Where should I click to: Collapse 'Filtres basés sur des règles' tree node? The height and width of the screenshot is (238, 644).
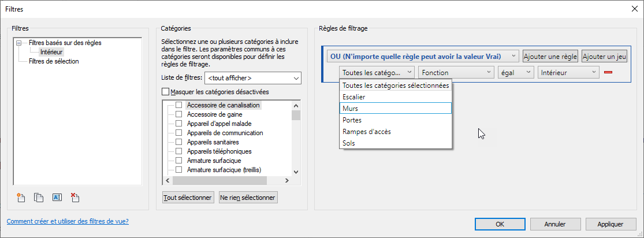click(x=19, y=43)
